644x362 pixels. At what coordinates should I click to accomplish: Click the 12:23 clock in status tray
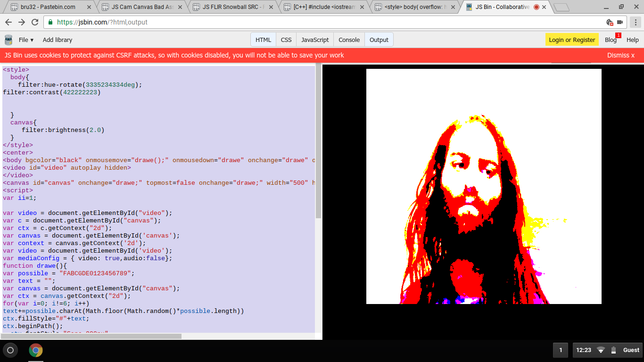pyautogui.click(x=583, y=350)
